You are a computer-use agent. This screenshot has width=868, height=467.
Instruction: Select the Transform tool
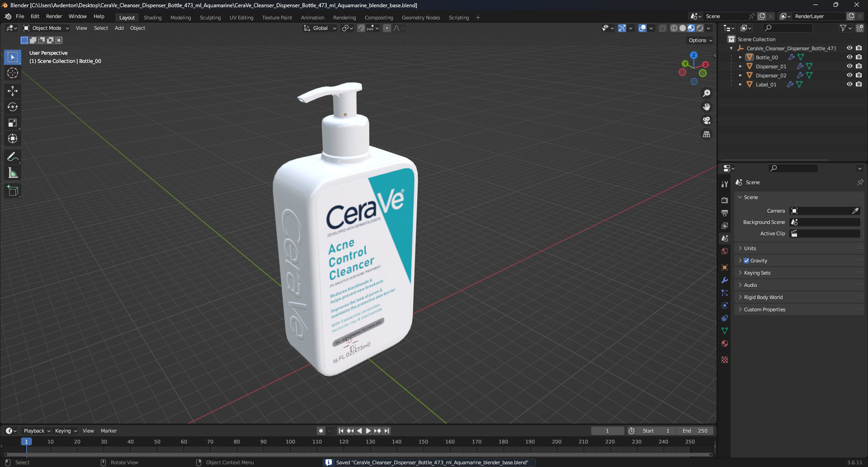coord(13,138)
